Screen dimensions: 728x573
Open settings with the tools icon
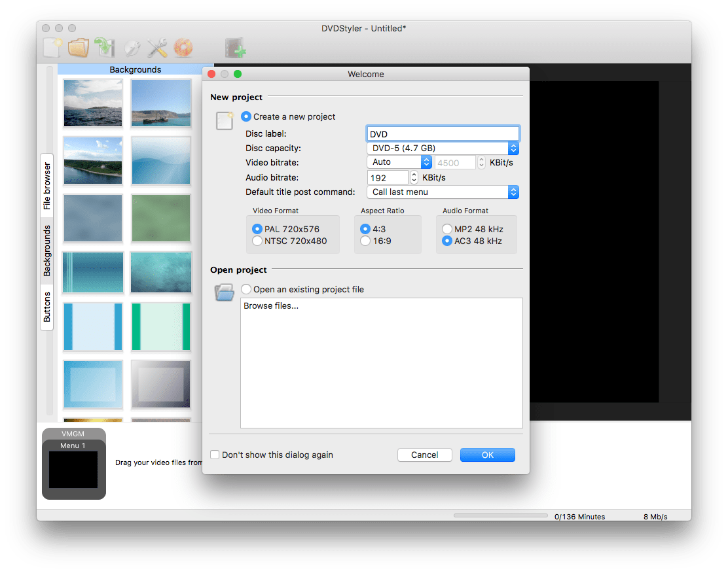pos(156,47)
